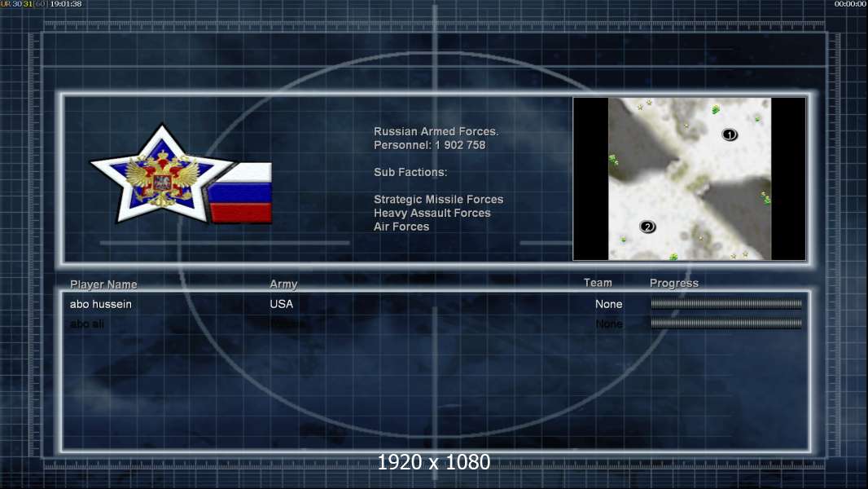The width and height of the screenshot is (868, 489).
Task: Click the Team column header
Action: (x=598, y=283)
